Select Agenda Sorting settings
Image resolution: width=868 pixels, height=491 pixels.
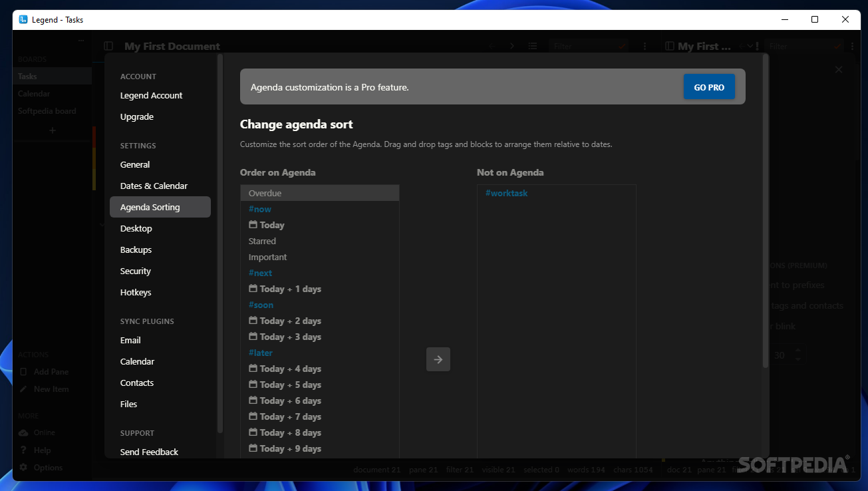click(160, 207)
